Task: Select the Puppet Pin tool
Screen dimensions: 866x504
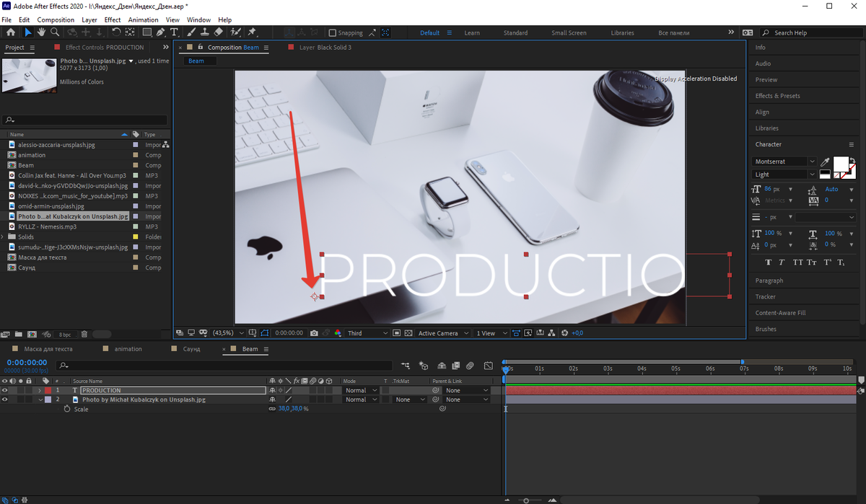Action: pyautogui.click(x=252, y=32)
